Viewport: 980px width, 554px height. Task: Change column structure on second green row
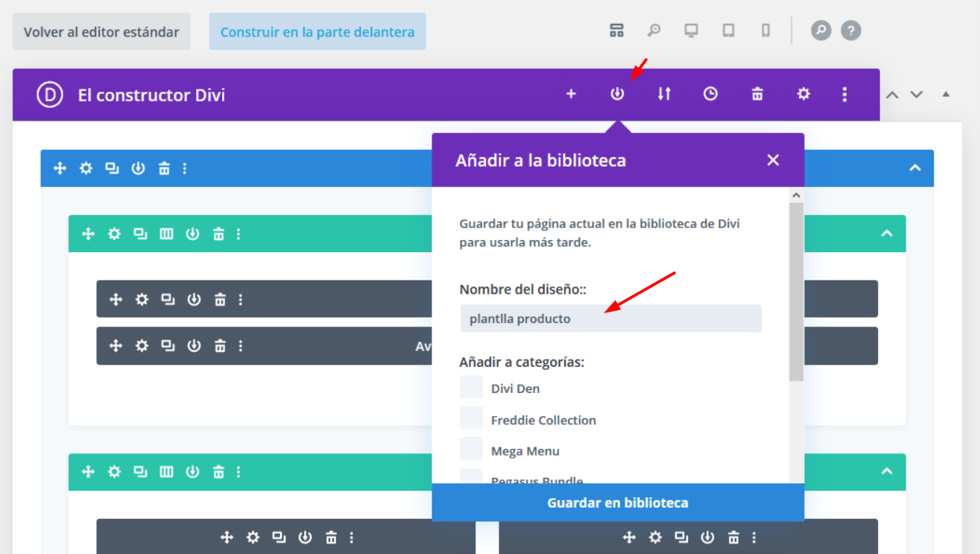(166, 472)
